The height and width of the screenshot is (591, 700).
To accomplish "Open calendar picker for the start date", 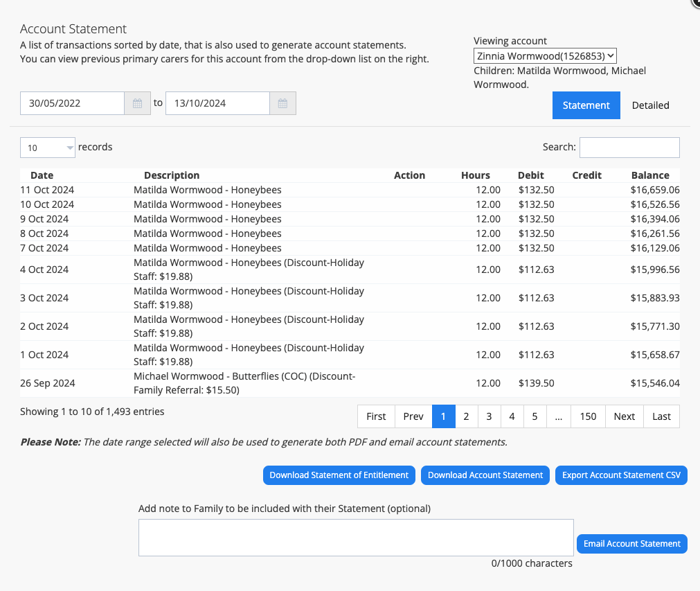I will [x=137, y=103].
